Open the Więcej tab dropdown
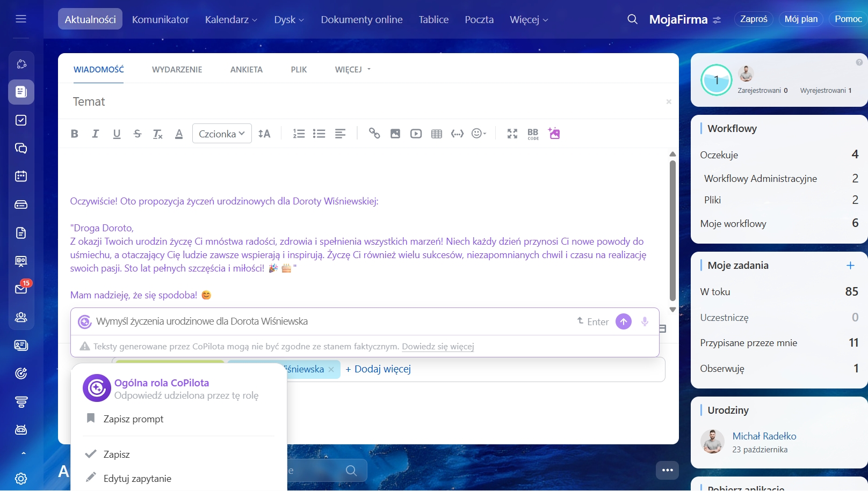The image size is (868, 491). [353, 70]
